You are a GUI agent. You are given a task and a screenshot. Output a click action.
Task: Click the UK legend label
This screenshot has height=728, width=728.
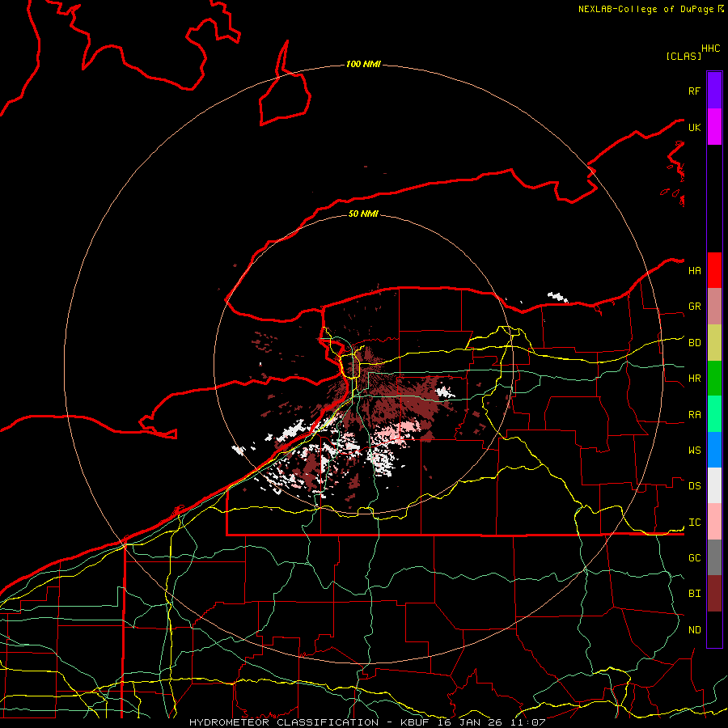coord(694,128)
